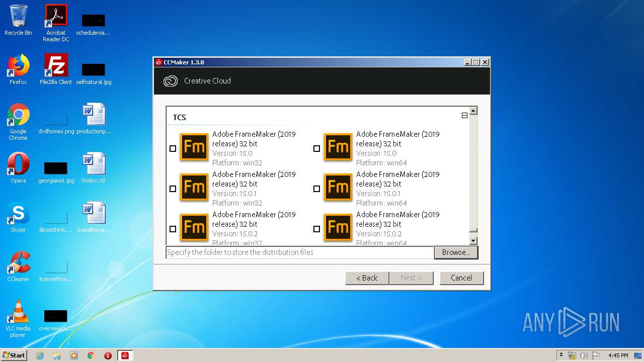Image resolution: width=644 pixels, height=362 pixels.
Task: Select Skype desktop shortcut
Action: click(18, 217)
